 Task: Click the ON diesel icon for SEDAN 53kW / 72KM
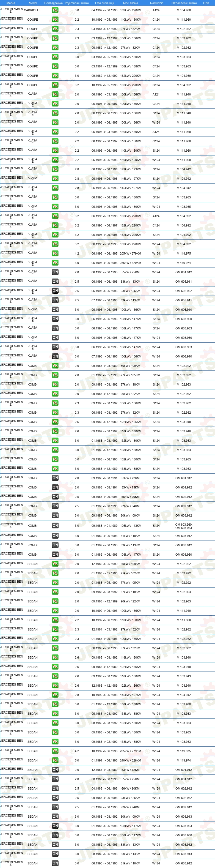55,770
